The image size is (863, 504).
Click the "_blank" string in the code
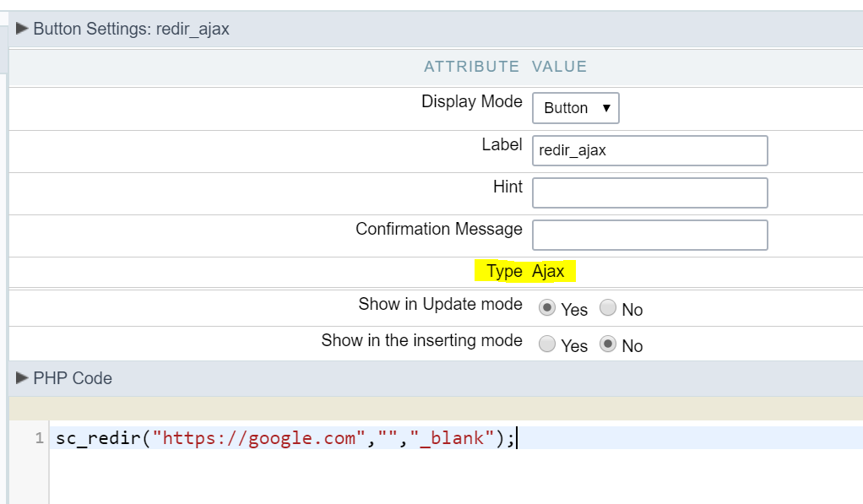(x=452, y=438)
